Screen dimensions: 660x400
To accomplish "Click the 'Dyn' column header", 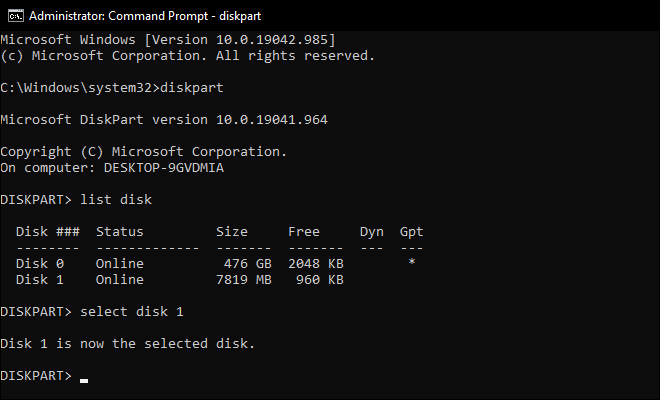I will (372, 232).
